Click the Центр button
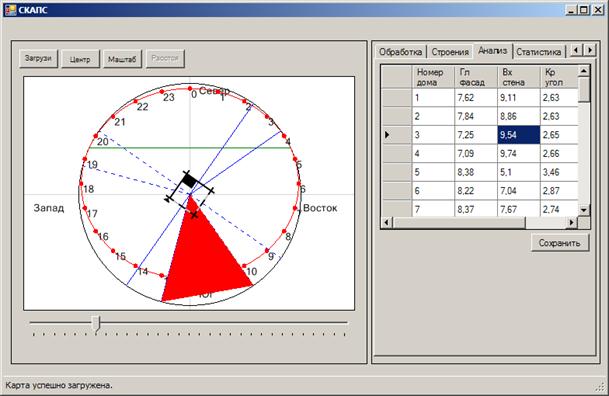Viewport: 609px width, 396px height. tap(80, 59)
